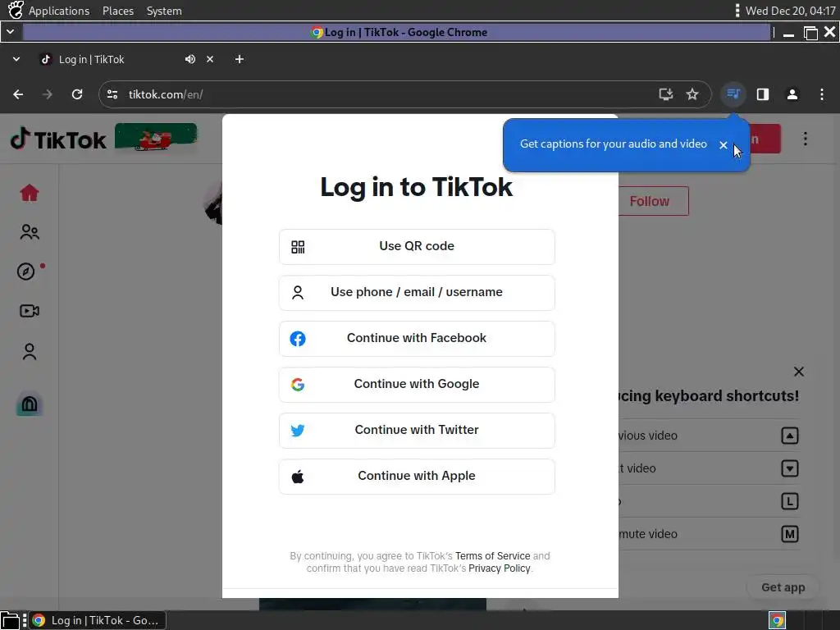Open the Places menu
This screenshot has width=840, height=630.
point(118,11)
